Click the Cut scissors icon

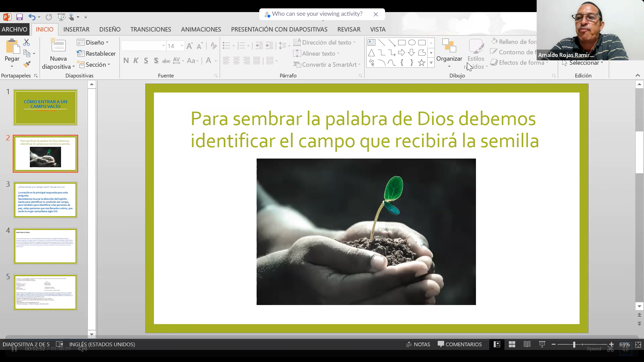(26, 43)
